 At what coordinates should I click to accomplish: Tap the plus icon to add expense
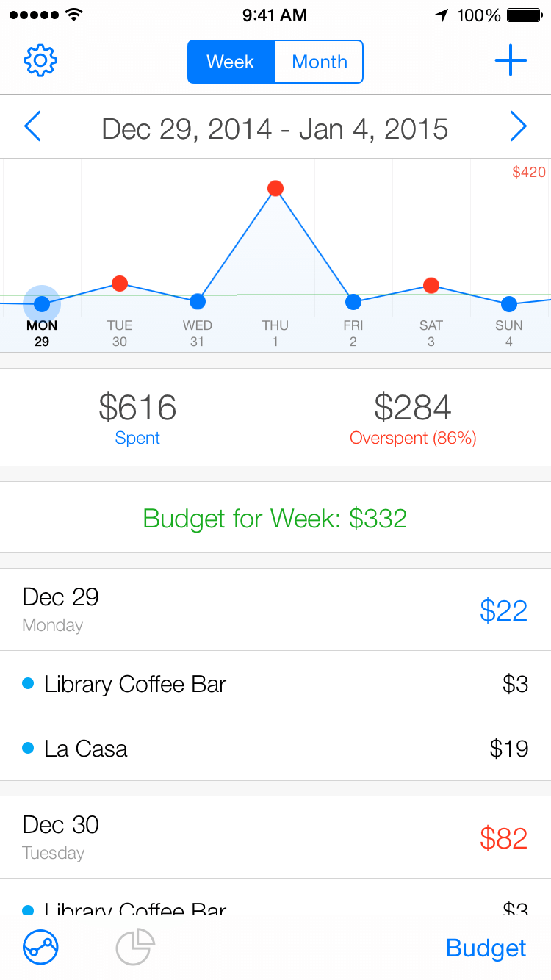tap(511, 61)
